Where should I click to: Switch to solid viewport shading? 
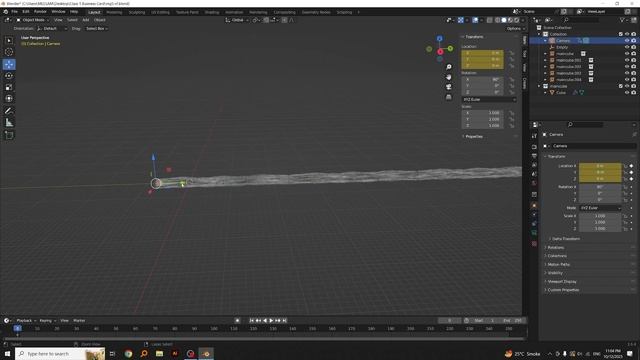click(x=504, y=20)
